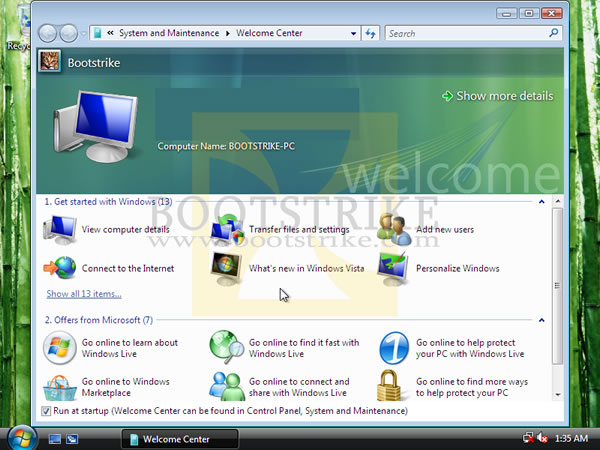Click the Refresh button beside address bar

pos(370,33)
